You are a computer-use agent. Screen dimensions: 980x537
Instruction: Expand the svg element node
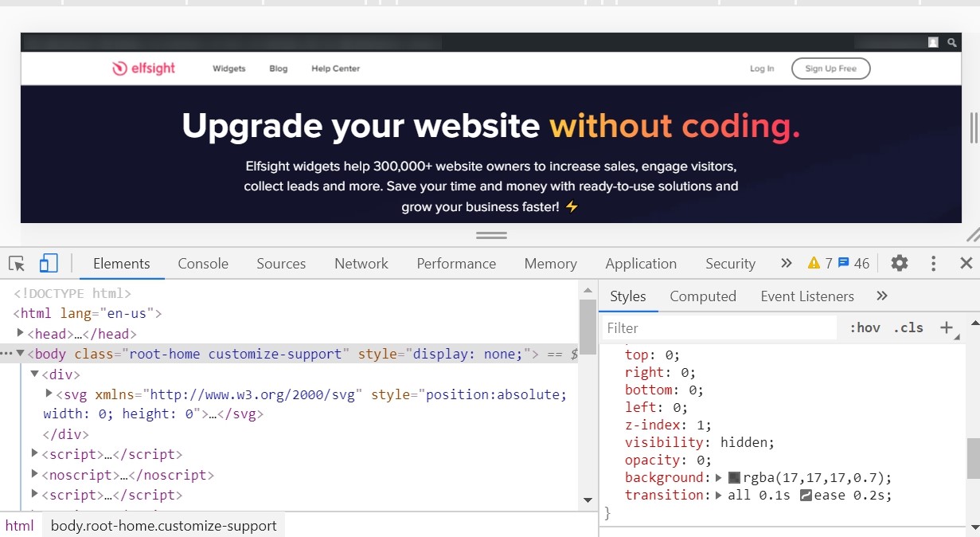pyautogui.click(x=49, y=394)
